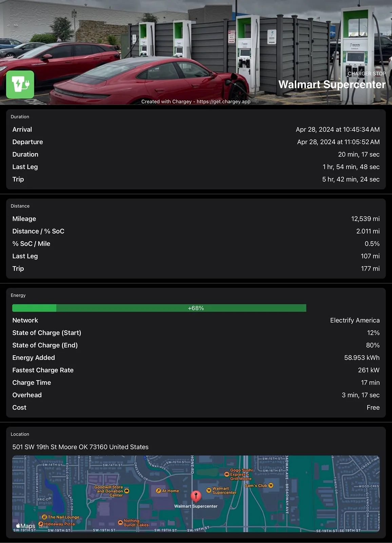392x543 pixels.
Task: Click the CHARGER STOP caption
Action: (367, 73)
